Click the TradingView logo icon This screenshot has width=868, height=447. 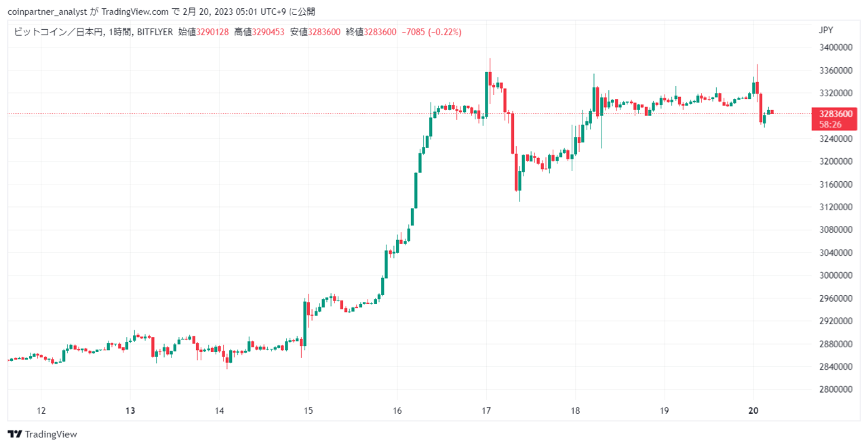tap(14, 434)
